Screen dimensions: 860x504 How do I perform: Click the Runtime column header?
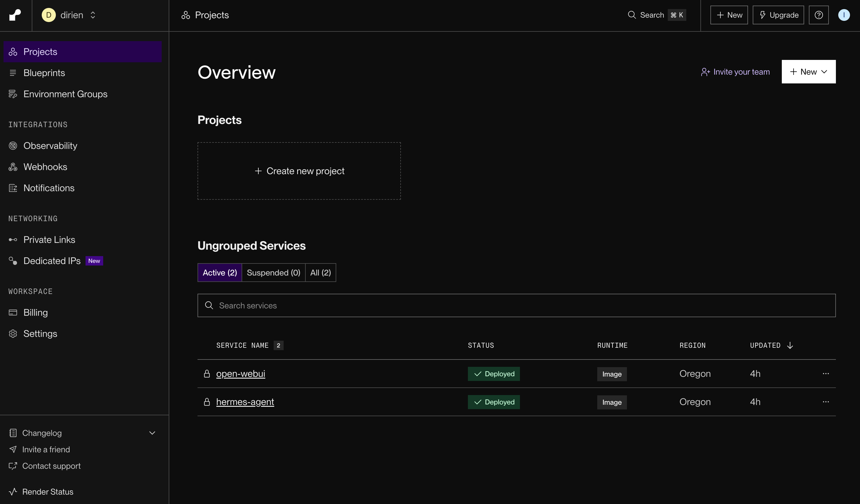(612, 345)
